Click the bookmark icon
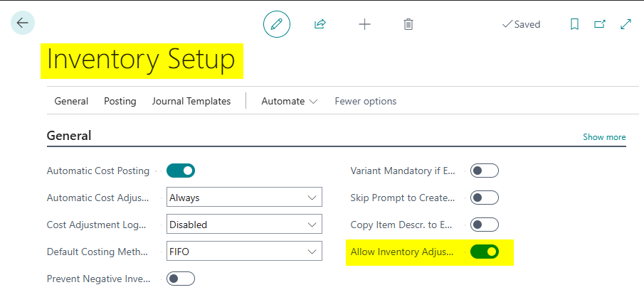Image resolution: width=644 pixels, height=302 pixels. coord(574,24)
